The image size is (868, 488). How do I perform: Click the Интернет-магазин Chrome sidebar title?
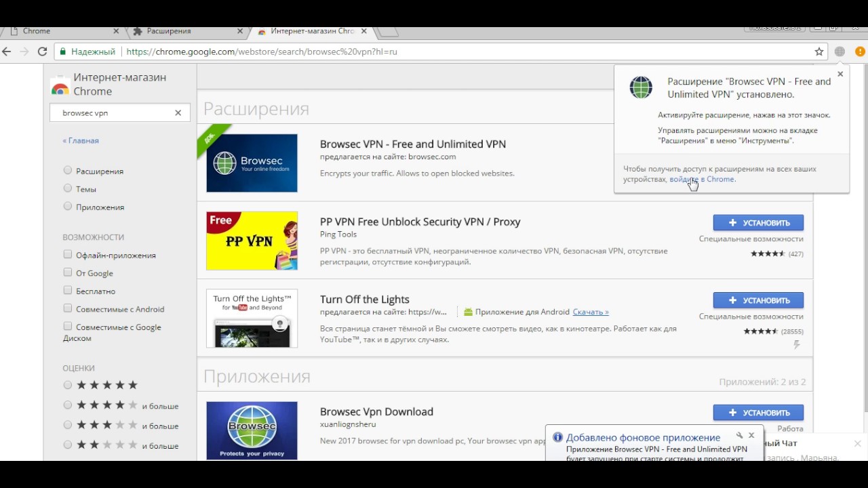[x=120, y=84]
